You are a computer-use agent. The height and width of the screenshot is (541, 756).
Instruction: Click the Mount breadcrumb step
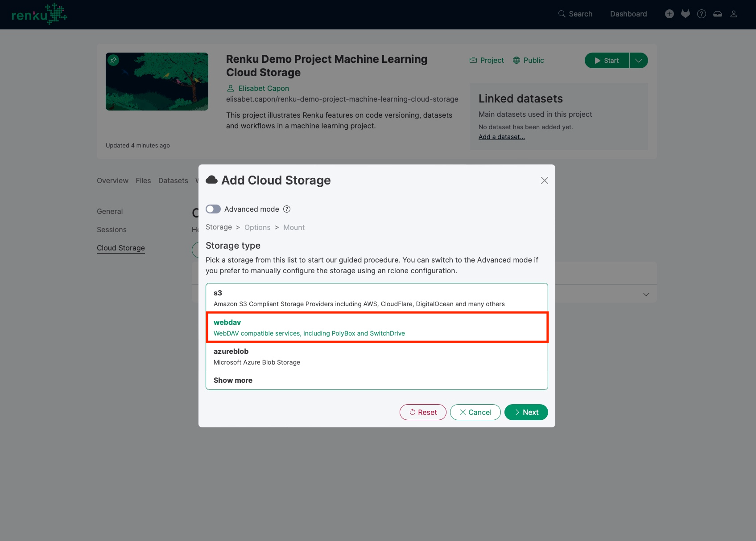click(294, 227)
